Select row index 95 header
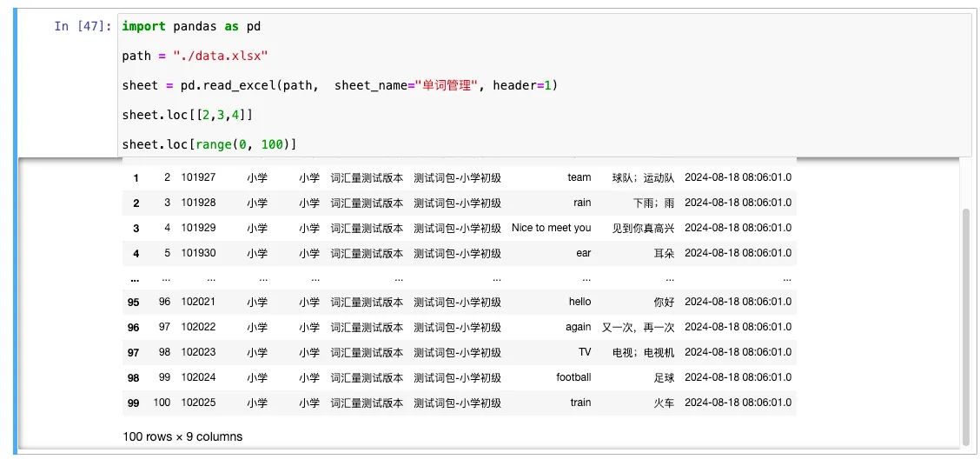Image resolution: width=980 pixels, height=466 pixels. point(133,302)
